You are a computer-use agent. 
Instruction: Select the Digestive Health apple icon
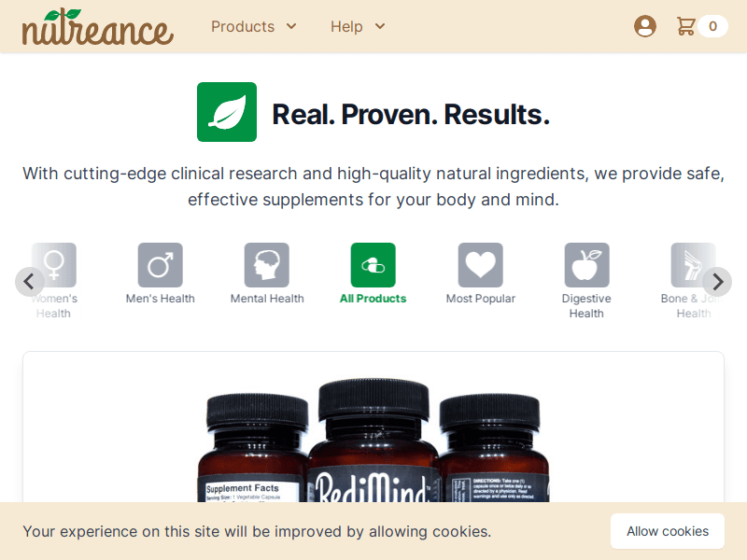pos(587,265)
